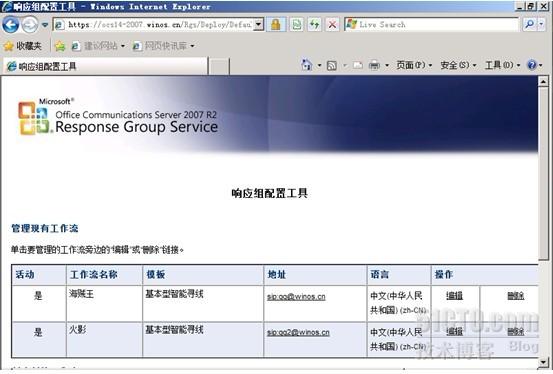Click the URL address bar
Image resolution: width=553 pixels, height=374 pixels.
154,25
